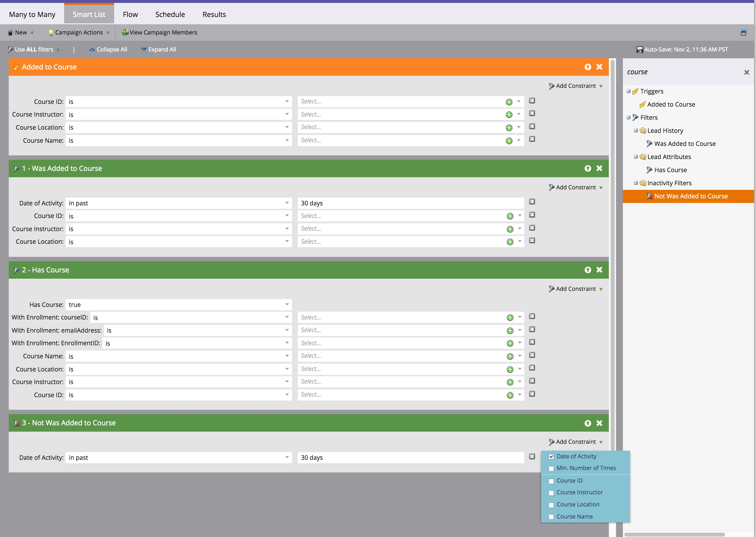Add a value to the Course Instructor trigger field
This screenshot has height=537, width=756.
tap(509, 114)
